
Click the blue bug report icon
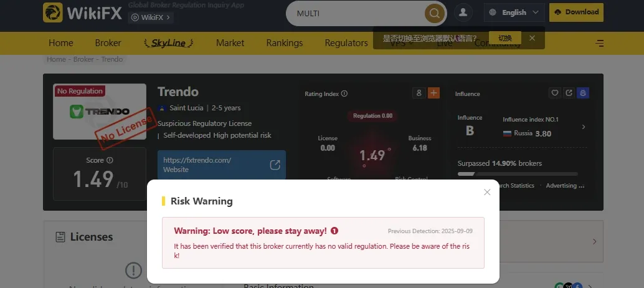click(x=583, y=93)
